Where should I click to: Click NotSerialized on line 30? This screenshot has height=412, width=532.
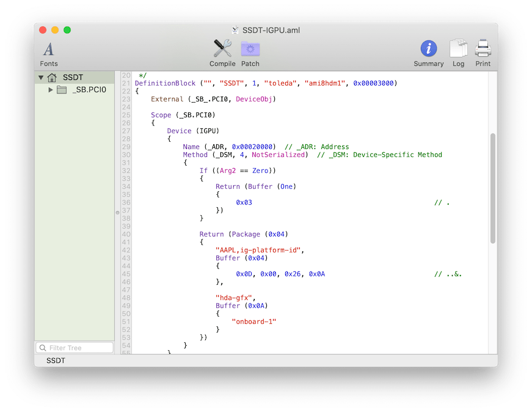(x=278, y=155)
